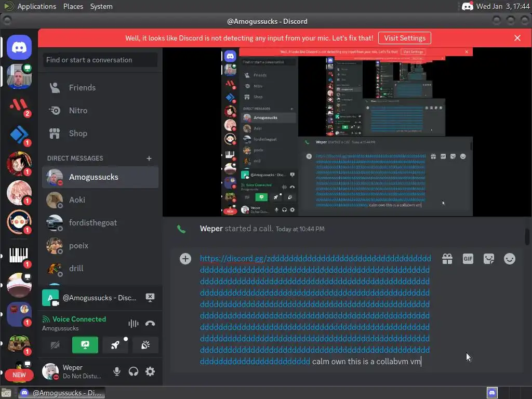Open the Places menu
The image size is (532, 399).
click(73, 6)
